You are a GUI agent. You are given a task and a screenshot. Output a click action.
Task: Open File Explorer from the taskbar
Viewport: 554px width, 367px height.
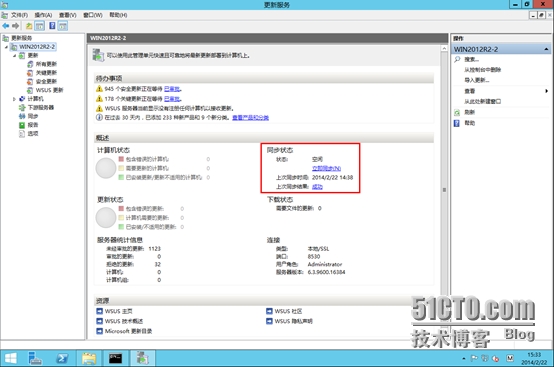(89, 358)
